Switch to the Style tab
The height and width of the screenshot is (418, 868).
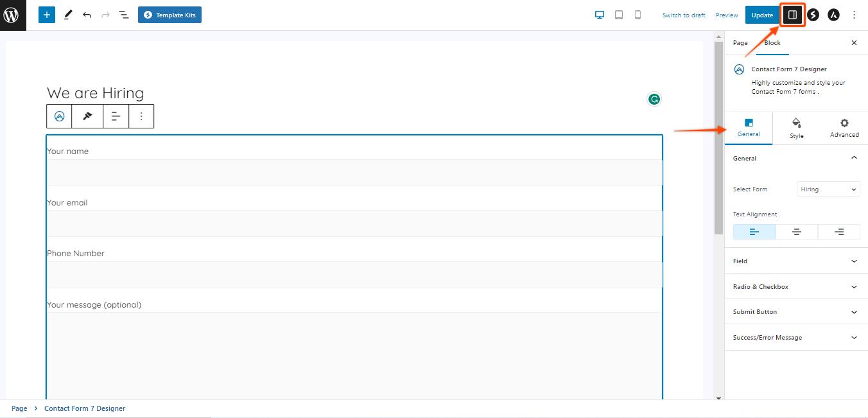(x=797, y=128)
